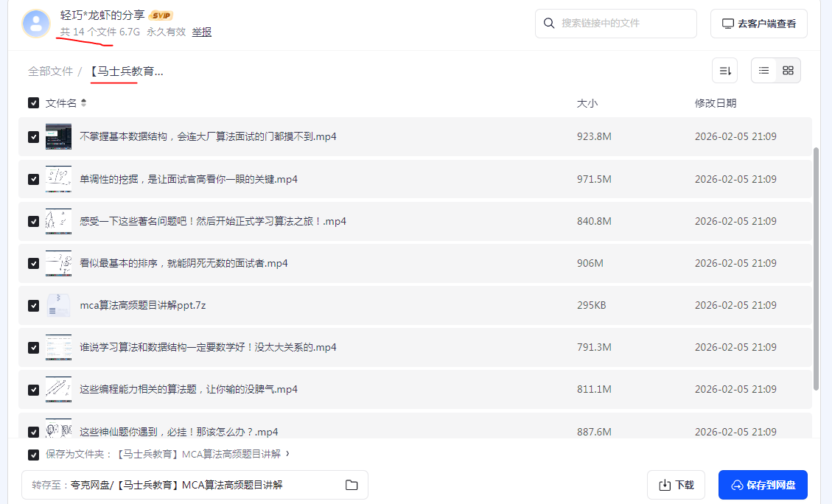Viewport: 832px width, 504px height.
Task: Click the search magnifier icon
Action: 549,24
